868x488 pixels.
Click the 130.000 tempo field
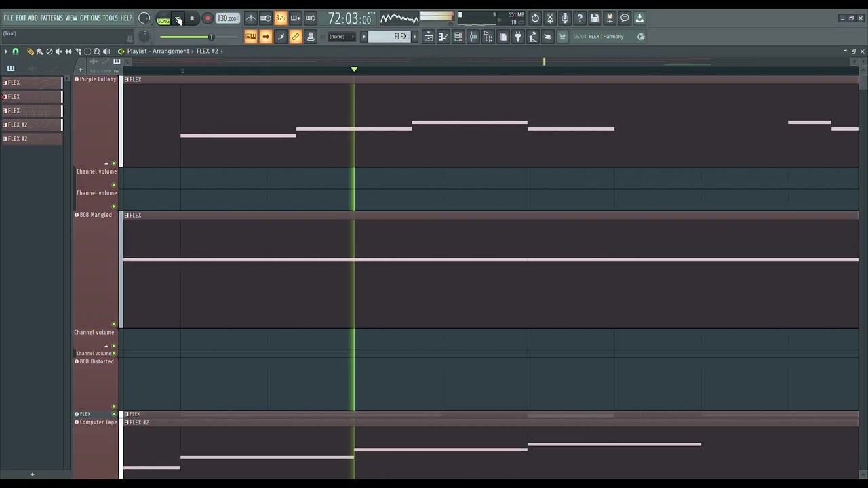coord(227,19)
